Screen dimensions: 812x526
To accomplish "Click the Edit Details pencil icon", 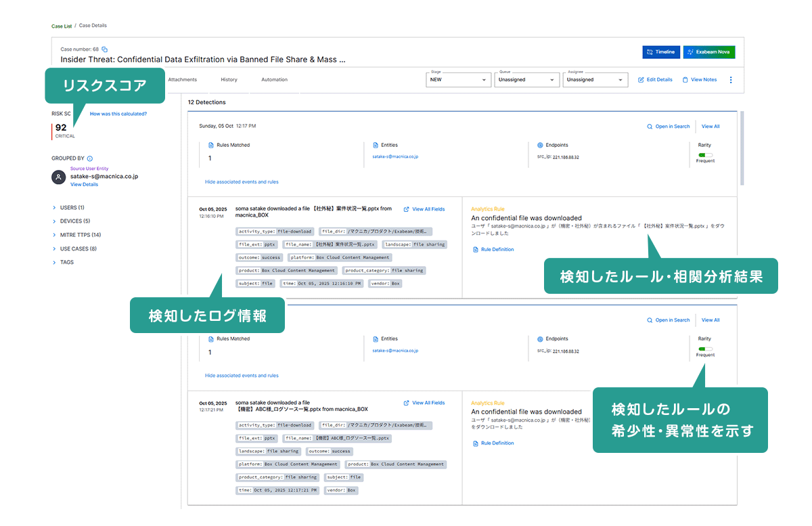I will [x=641, y=80].
